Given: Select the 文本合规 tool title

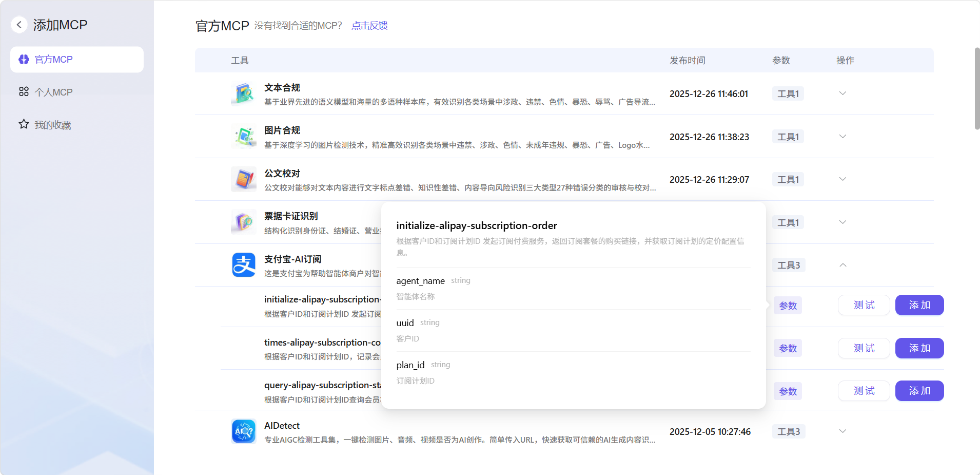Looking at the screenshot, I should point(282,88).
